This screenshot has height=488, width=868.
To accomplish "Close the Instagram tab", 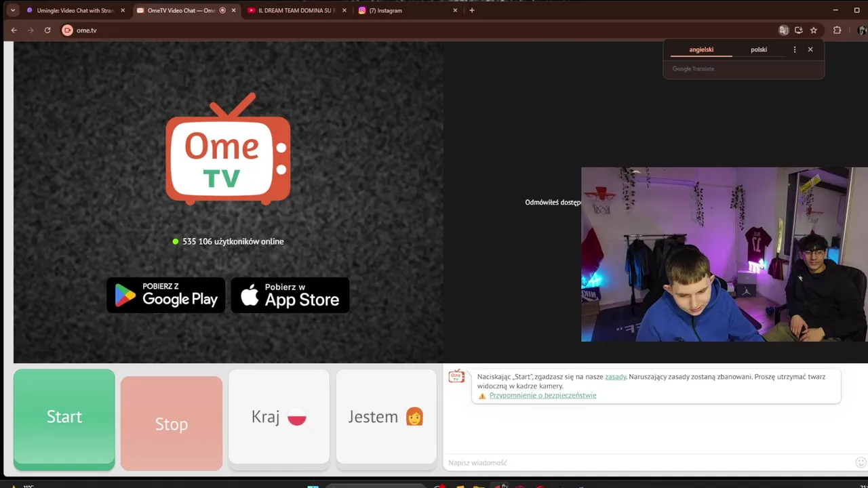I will point(455,10).
